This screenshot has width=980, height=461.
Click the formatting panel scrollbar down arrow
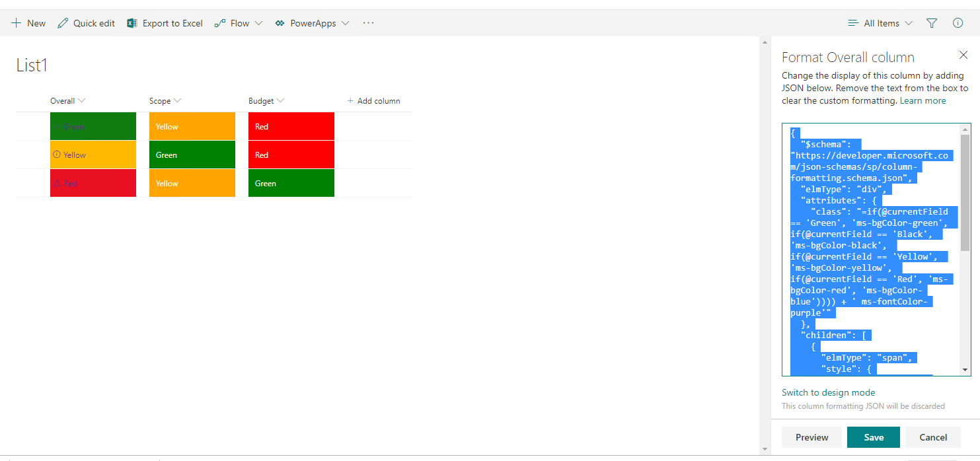click(765, 449)
